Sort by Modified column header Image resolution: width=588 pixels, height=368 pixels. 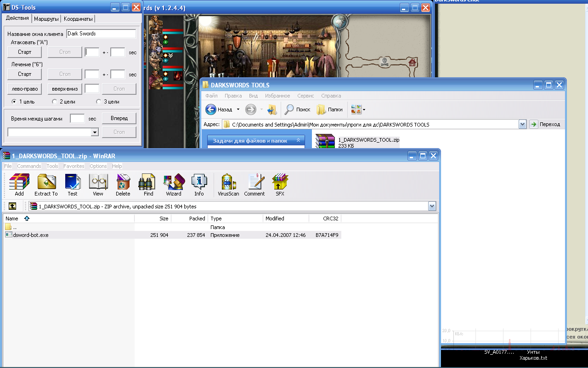pos(286,218)
